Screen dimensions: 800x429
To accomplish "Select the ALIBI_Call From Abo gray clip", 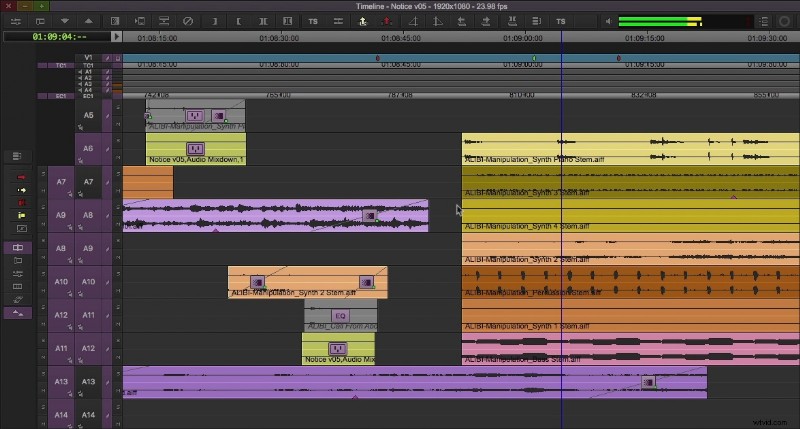I will click(x=340, y=315).
